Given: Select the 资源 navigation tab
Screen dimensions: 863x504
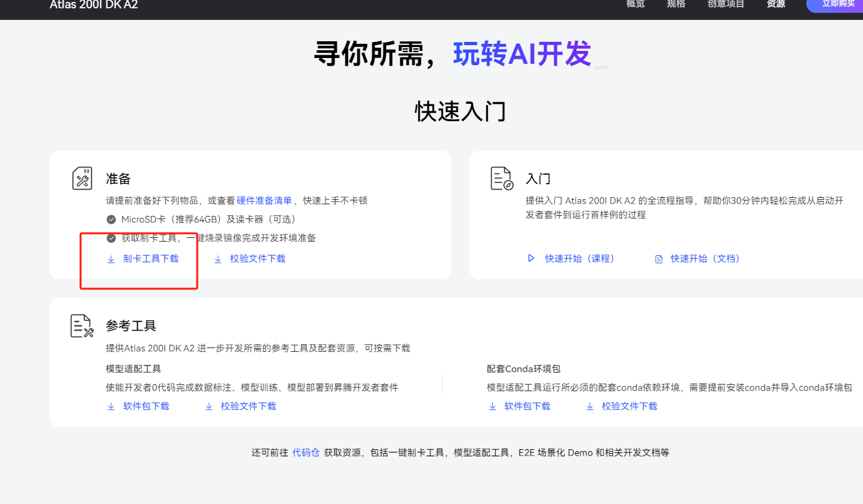Looking at the screenshot, I should (776, 4).
